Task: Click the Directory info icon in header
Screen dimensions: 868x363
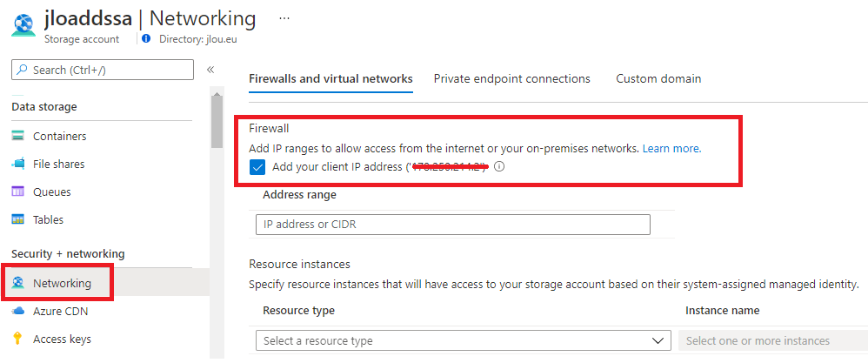Action: click(x=146, y=39)
